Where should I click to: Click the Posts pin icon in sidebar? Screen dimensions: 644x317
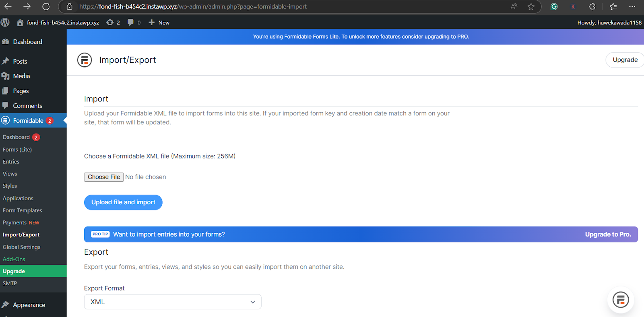pyautogui.click(x=6, y=61)
